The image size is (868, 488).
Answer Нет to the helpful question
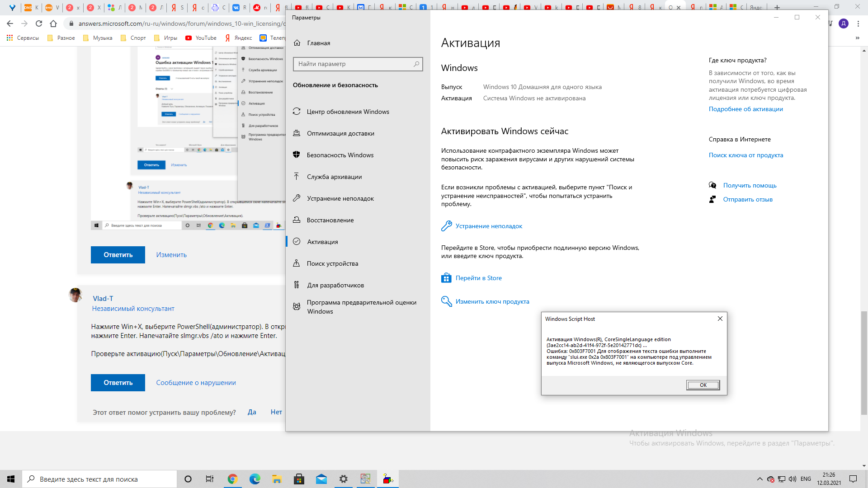[x=276, y=412]
